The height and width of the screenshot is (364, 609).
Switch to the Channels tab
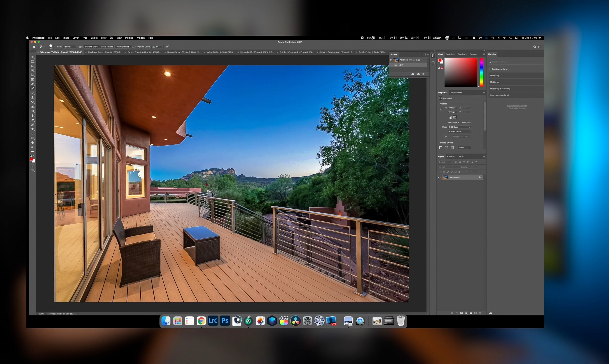click(451, 157)
